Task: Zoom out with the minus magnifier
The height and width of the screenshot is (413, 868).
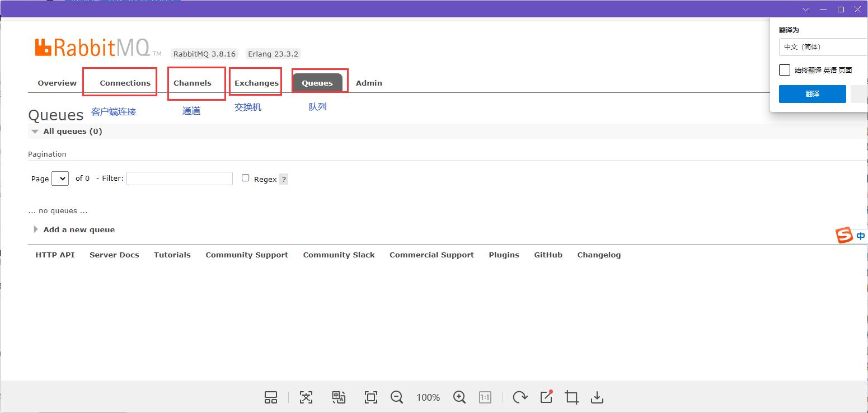Action: coord(397,397)
